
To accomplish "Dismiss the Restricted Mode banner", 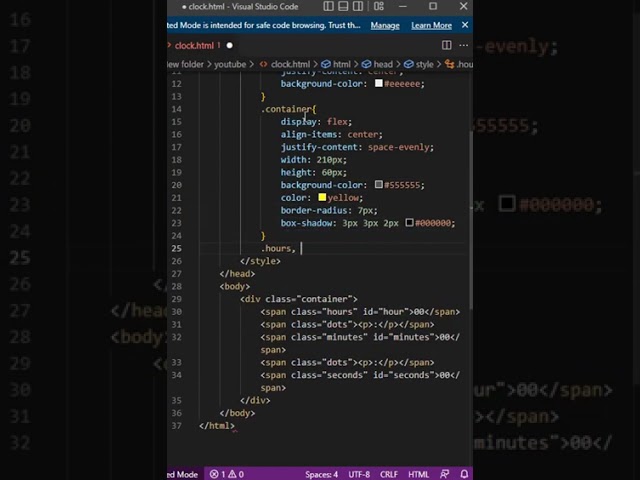I will pos(465,25).
